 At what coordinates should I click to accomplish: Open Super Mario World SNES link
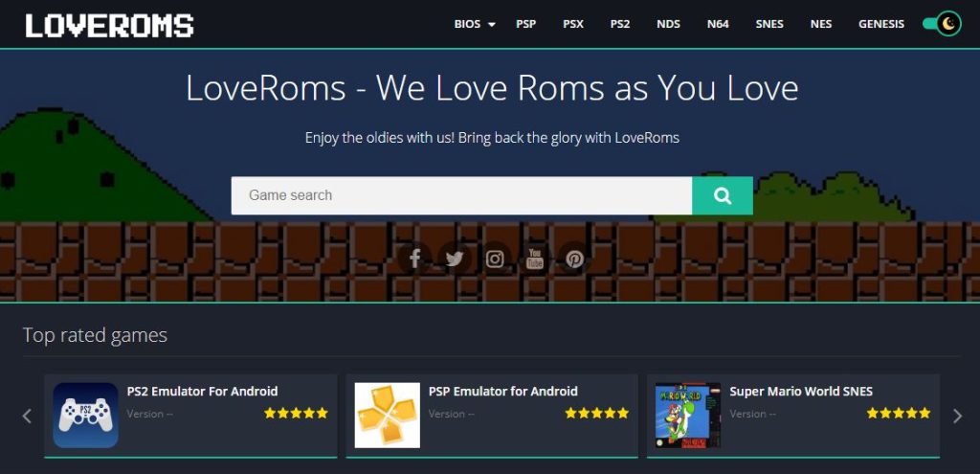pyautogui.click(x=801, y=392)
